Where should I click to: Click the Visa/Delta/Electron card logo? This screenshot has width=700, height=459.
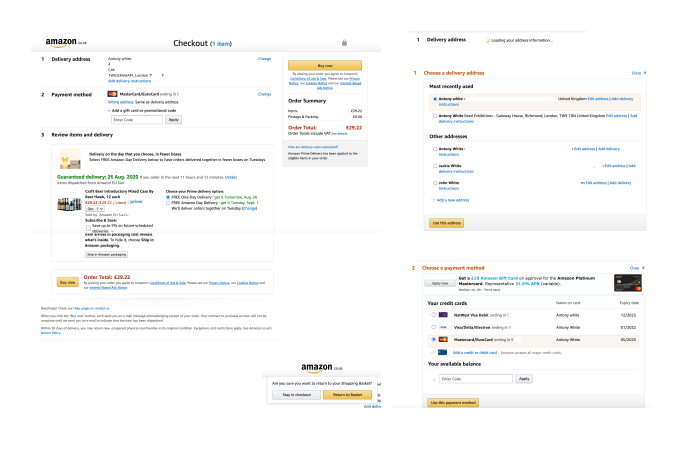(443, 327)
